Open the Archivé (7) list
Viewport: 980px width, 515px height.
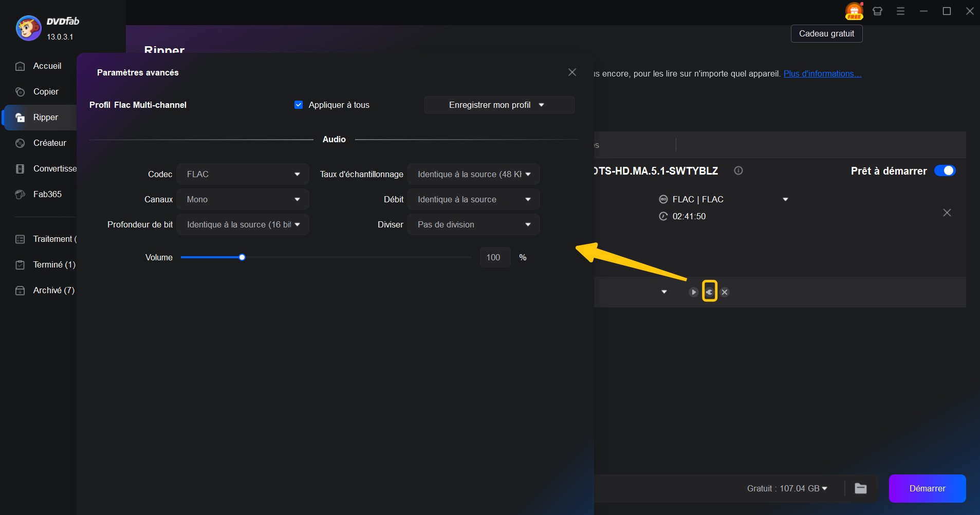pyautogui.click(x=53, y=290)
